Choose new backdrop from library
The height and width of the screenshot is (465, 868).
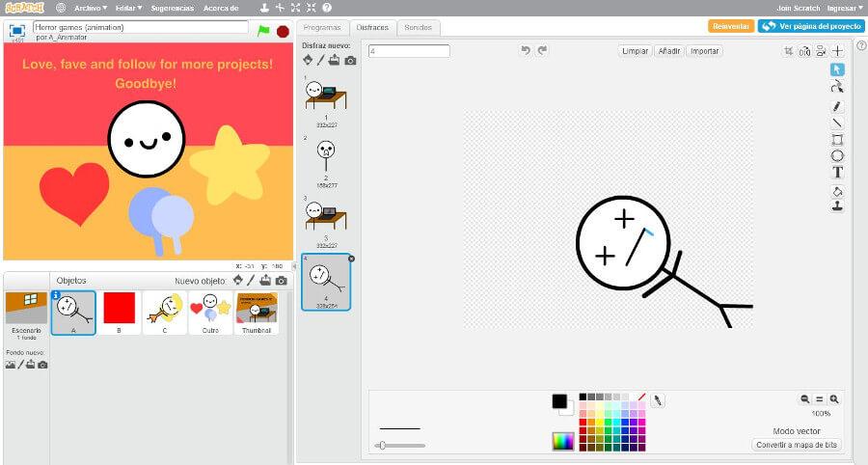coord(10,365)
